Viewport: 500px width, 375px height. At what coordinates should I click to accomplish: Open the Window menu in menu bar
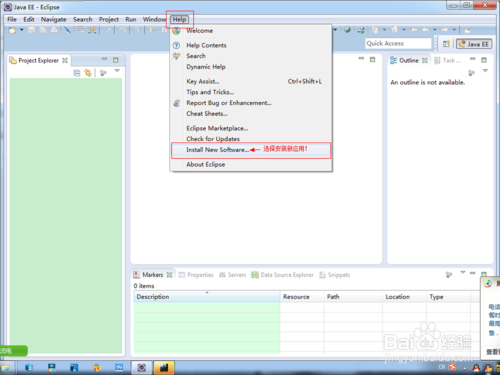click(154, 19)
